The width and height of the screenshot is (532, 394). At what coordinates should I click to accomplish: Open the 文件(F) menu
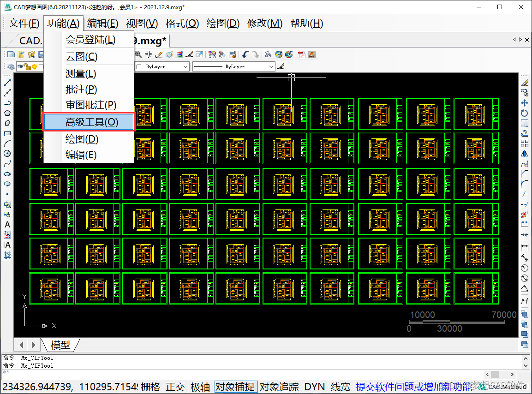point(24,24)
